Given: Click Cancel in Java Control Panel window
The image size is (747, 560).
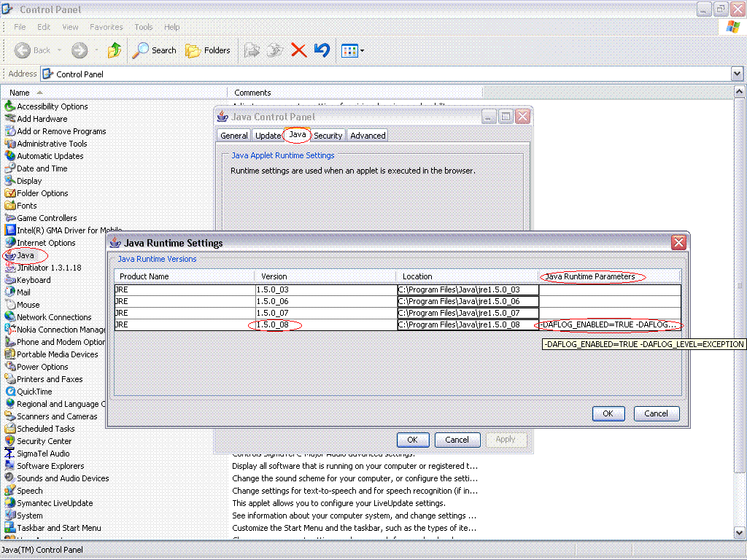Looking at the screenshot, I should [457, 440].
